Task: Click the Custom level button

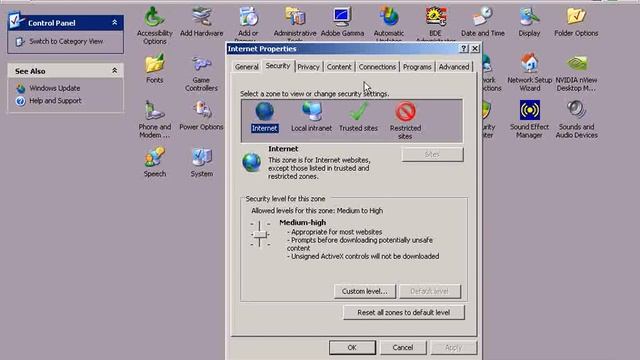Action: (364, 291)
